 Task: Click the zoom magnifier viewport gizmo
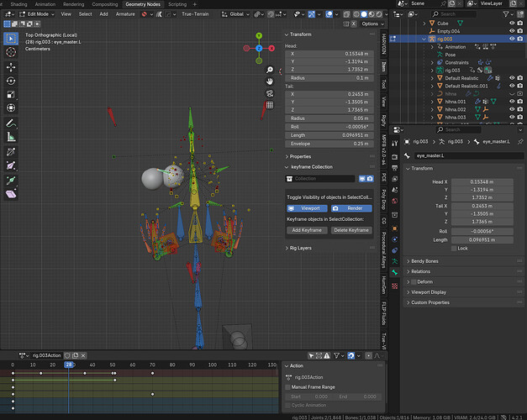coord(270,70)
